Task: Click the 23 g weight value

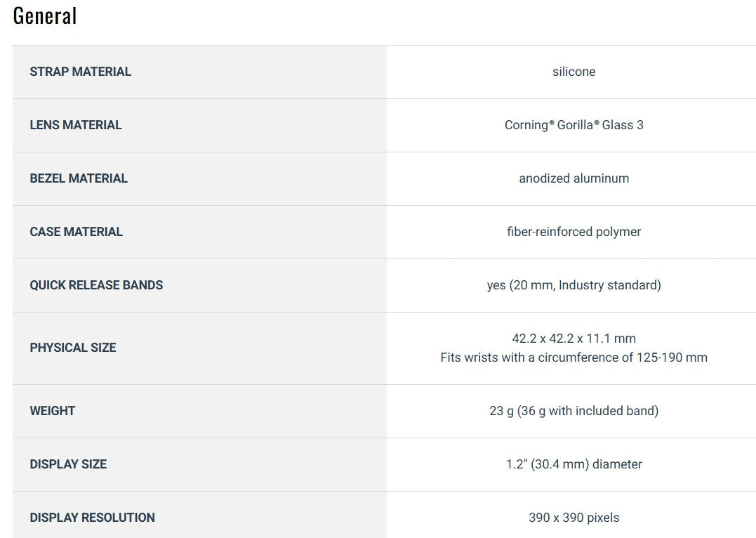Action: (573, 411)
